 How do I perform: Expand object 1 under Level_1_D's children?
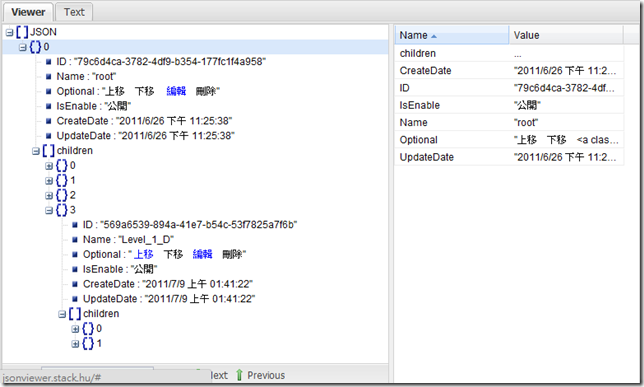[x=75, y=344]
